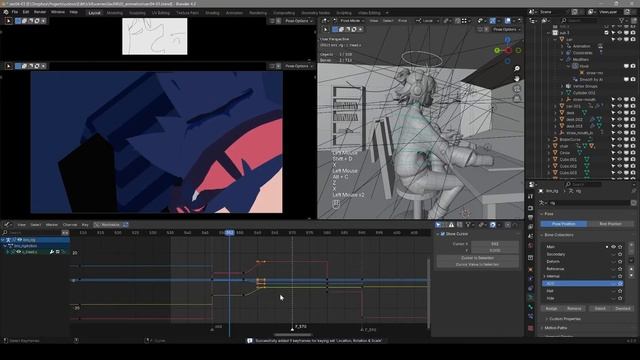Select Rest Position button
This screenshot has width=640, height=360.
coord(611,224)
